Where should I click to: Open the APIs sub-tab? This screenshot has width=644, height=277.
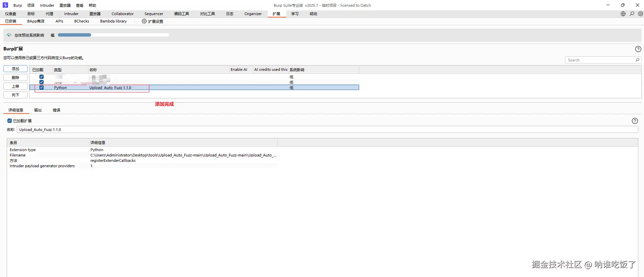(x=59, y=21)
